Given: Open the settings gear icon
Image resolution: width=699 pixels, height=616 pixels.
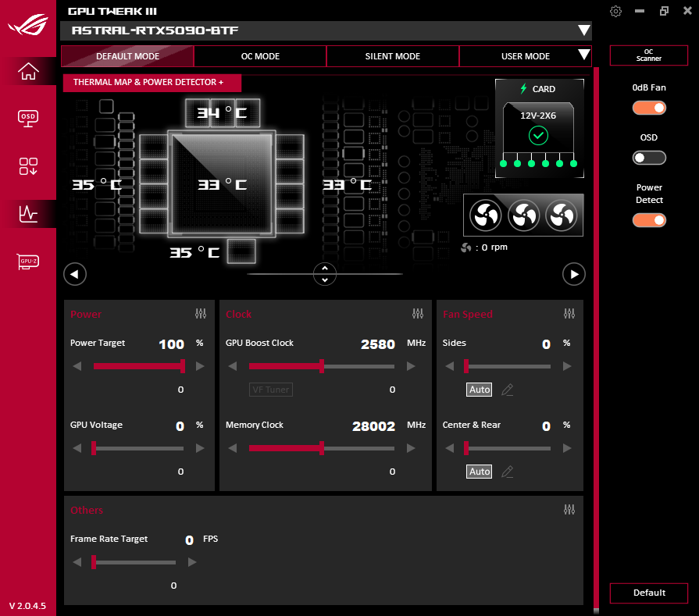Looking at the screenshot, I should 615,11.
